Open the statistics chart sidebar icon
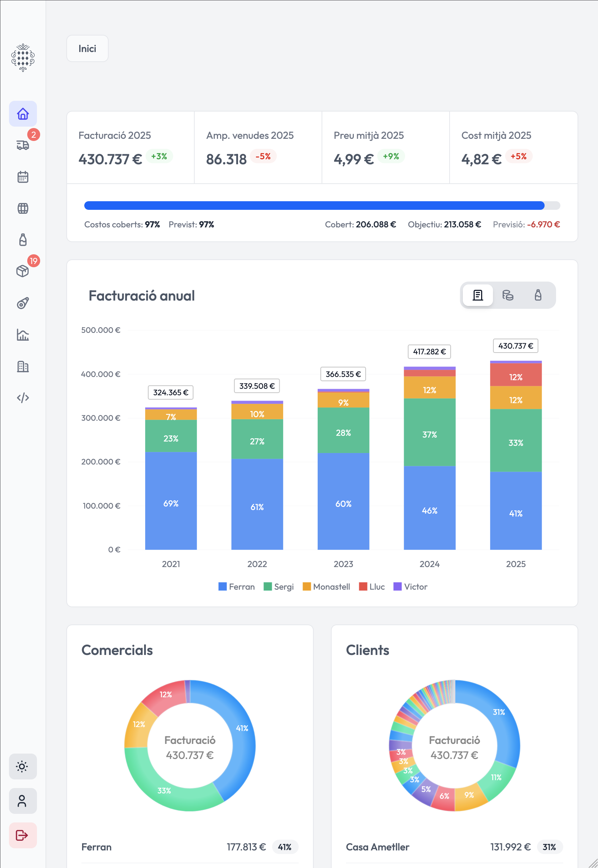This screenshot has width=598, height=868. click(x=23, y=335)
